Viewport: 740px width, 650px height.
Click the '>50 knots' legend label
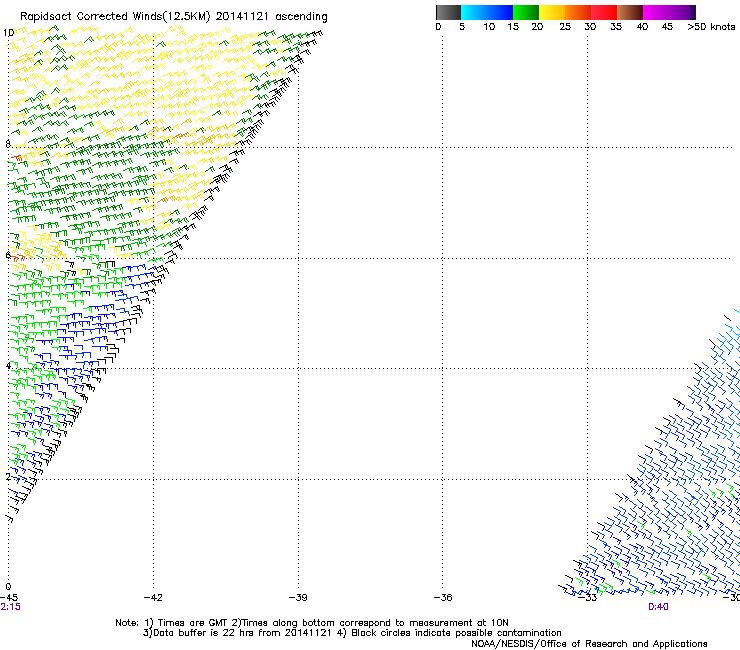pos(711,27)
